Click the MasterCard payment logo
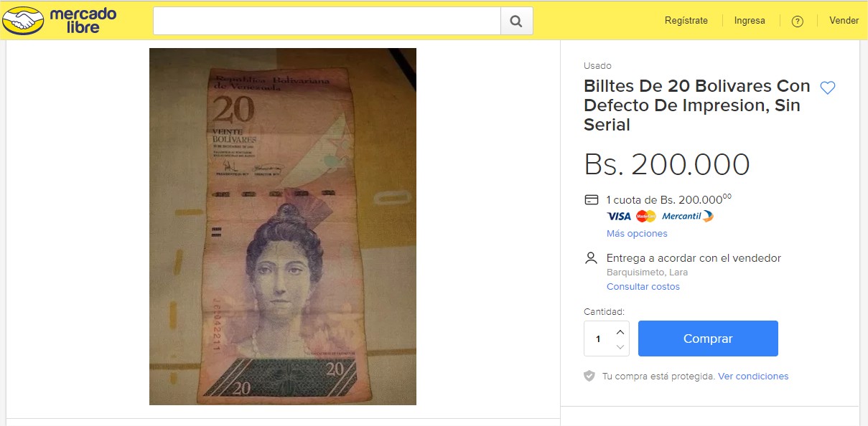 click(x=646, y=217)
